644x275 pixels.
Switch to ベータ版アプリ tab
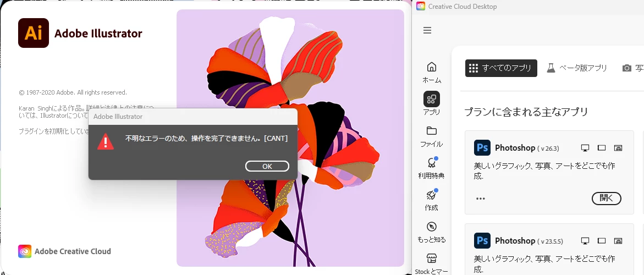(577, 68)
